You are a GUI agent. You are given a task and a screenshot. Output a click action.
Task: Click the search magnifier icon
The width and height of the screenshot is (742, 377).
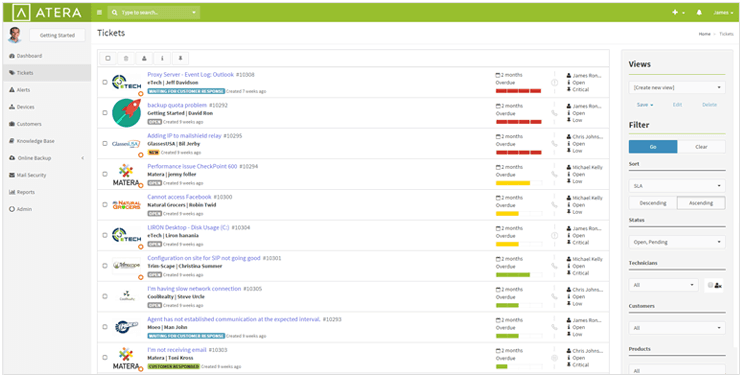pyautogui.click(x=115, y=13)
